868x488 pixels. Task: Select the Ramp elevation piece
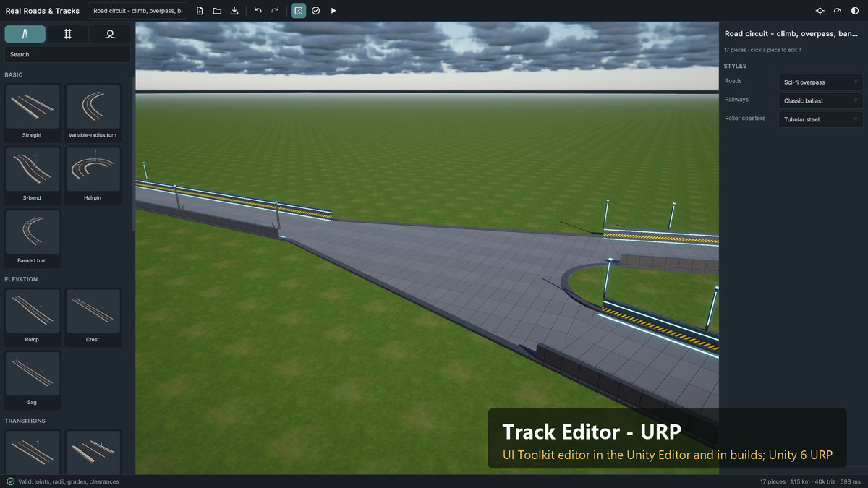pyautogui.click(x=33, y=317)
